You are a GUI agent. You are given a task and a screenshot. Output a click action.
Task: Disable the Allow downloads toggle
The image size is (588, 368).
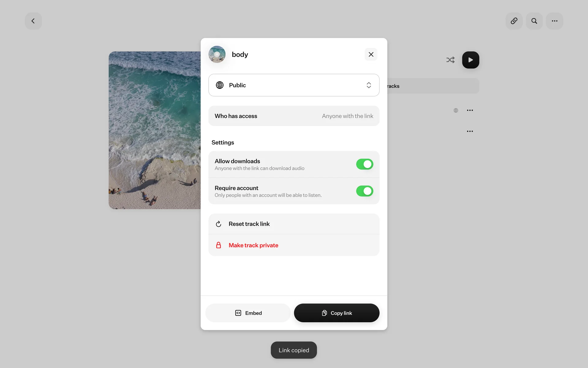tap(364, 164)
